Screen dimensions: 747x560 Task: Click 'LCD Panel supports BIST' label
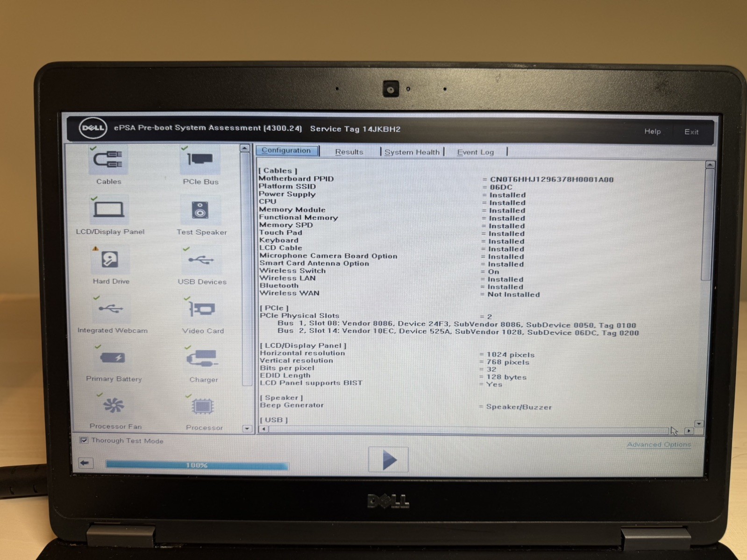tap(311, 383)
